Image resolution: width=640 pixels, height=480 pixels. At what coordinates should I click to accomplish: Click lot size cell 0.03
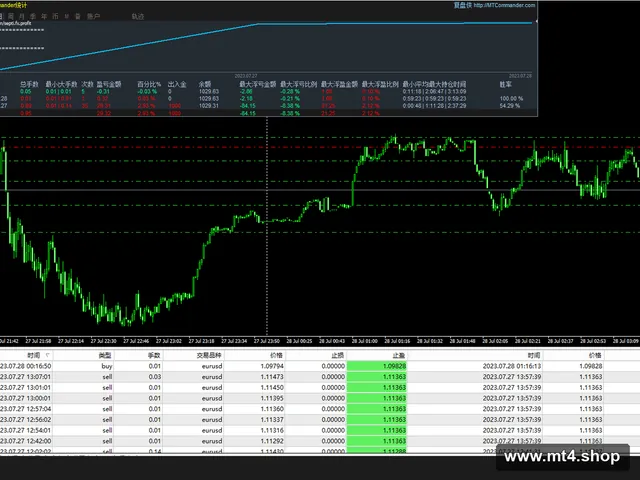click(x=155, y=377)
